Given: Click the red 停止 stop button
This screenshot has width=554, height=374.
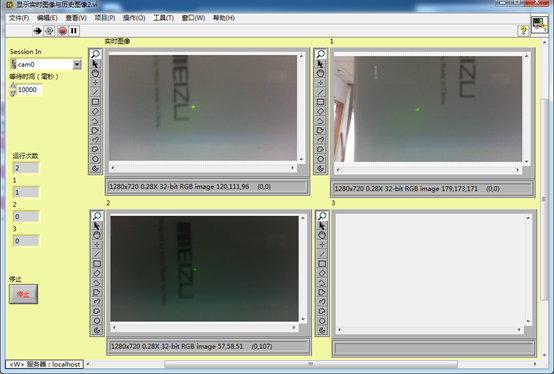Looking at the screenshot, I should (23, 294).
